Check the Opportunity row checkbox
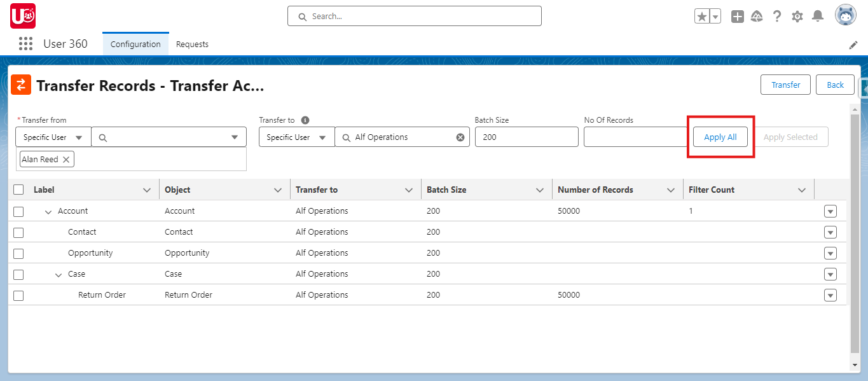Screen dimensions: 868x381 click(18, 253)
